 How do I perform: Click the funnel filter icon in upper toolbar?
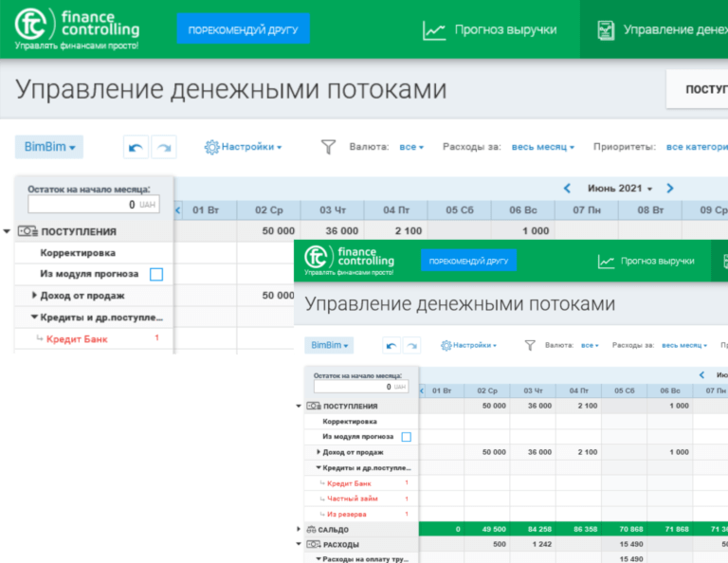point(328,147)
